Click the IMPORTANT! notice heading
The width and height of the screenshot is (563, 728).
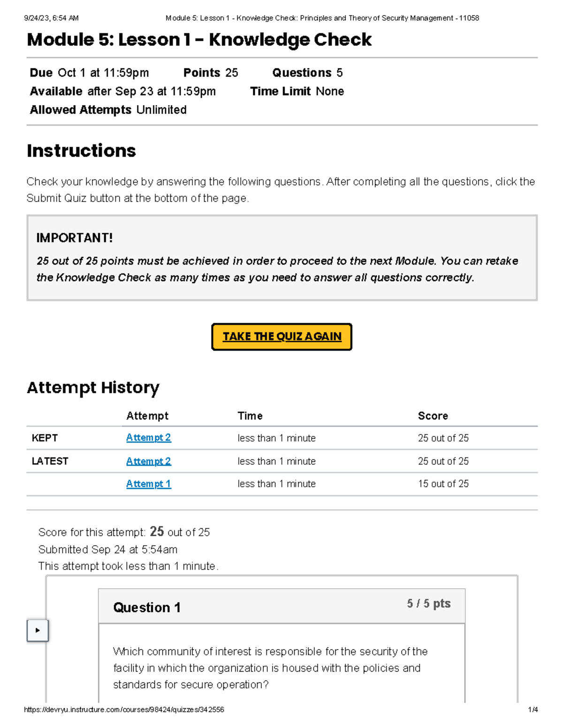pyautogui.click(x=74, y=238)
